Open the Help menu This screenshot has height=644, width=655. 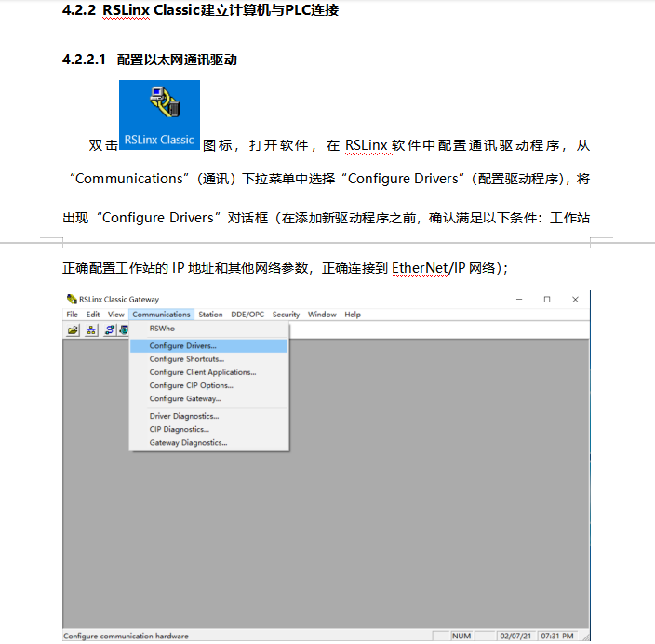[x=353, y=315]
